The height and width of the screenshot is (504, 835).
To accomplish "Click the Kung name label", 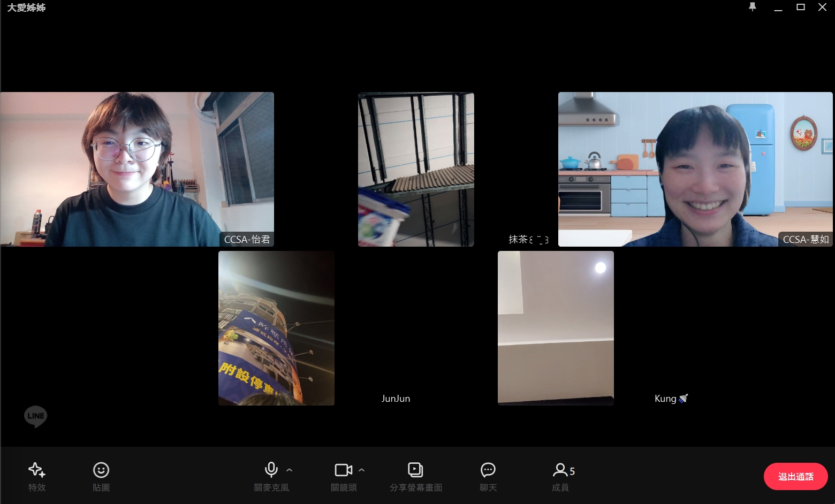I will click(x=671, y=399).
